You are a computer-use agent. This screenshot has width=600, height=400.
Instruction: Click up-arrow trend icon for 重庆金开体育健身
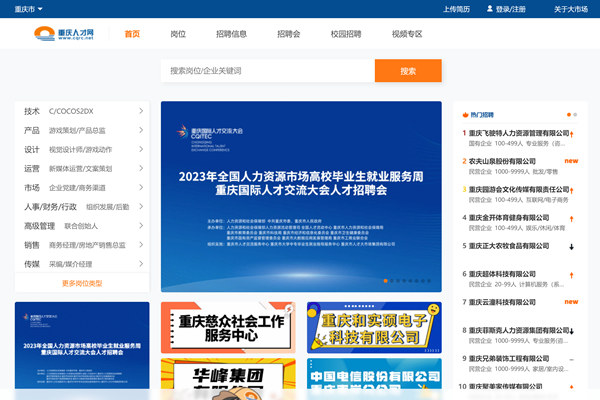(x=571, y=219)
